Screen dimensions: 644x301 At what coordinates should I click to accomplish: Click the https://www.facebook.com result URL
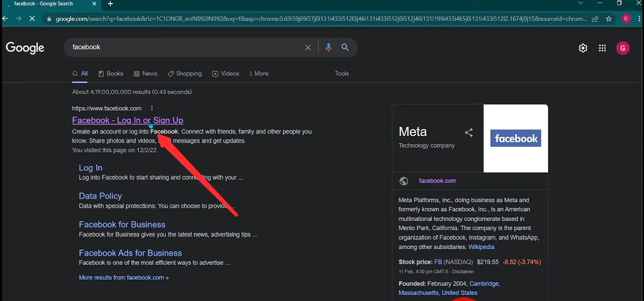coord(107,108)
